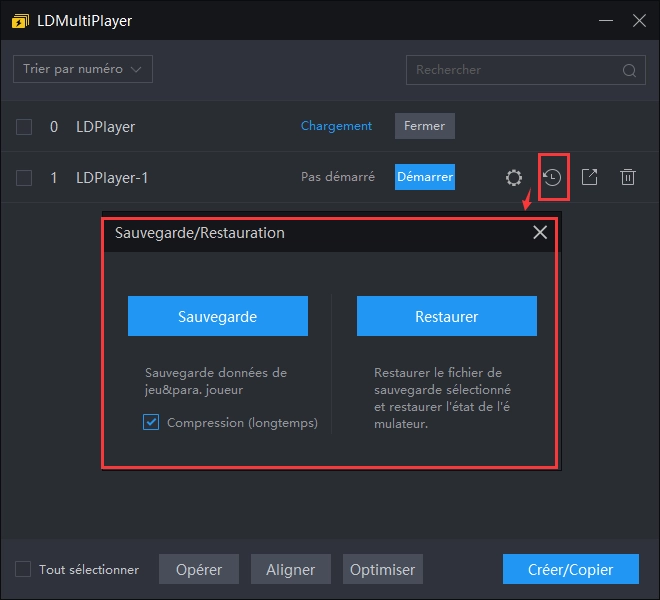Click the magnifier search icon
Viewport: 660px width, 600px height.
click(629, 70)
